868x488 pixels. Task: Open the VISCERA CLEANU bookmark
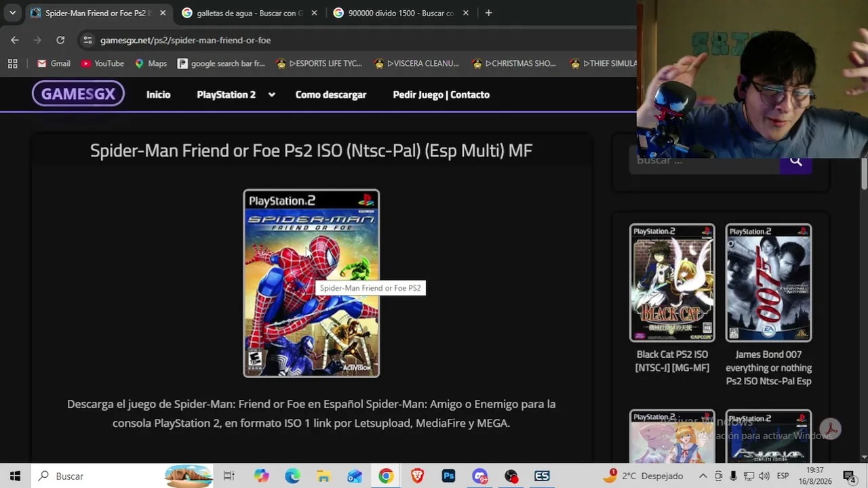click(x=416, y=63)
